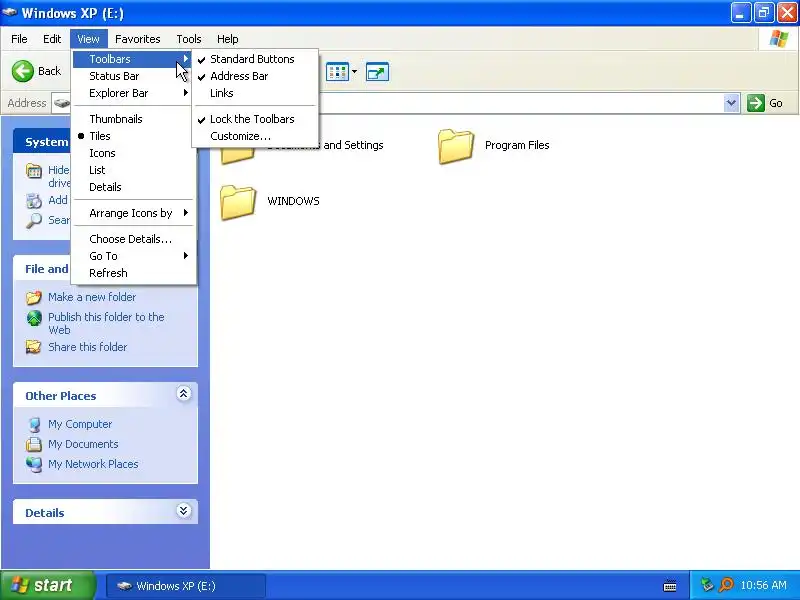Open the Tools menu
Screen dimensions: 800x600
[x=189, y=39]
